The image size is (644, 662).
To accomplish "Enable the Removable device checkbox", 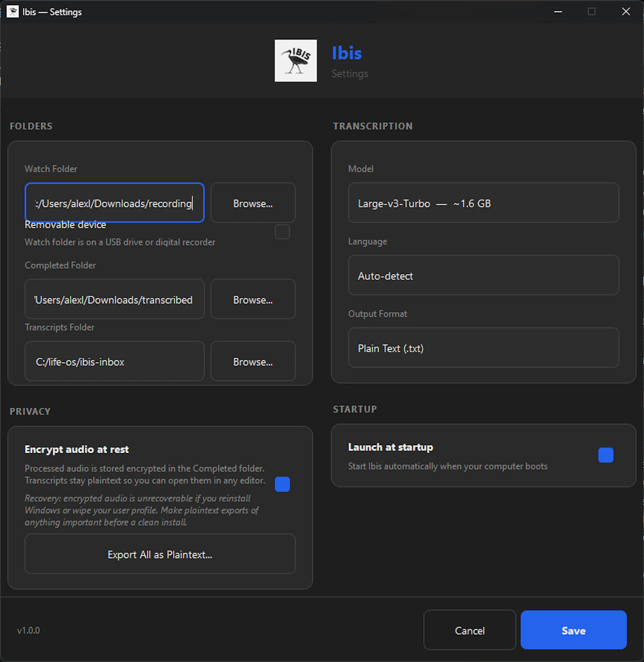I will tap(282, 232).
